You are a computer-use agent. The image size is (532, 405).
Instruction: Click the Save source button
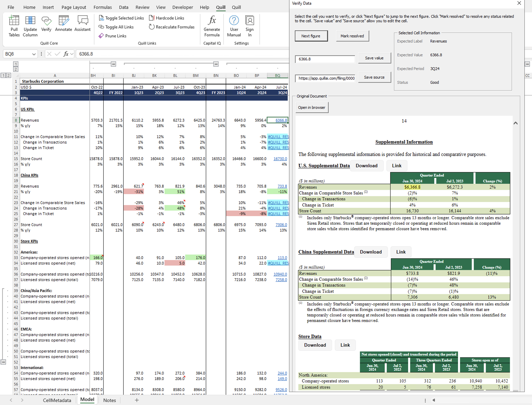(x=374, y=77)
